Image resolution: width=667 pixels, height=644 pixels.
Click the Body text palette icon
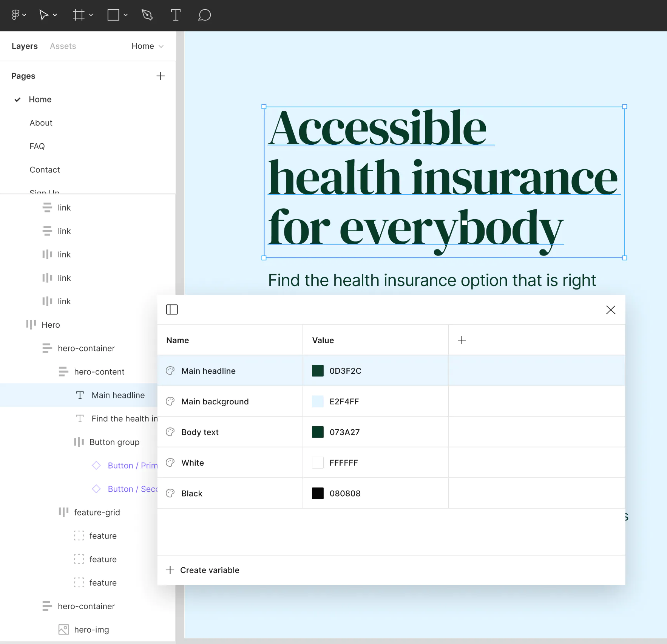pos(170,432)
